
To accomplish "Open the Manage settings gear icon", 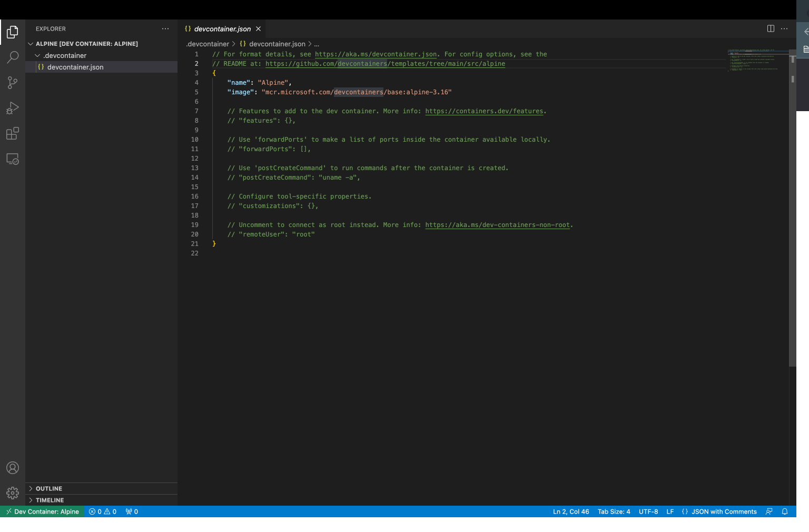I will click(13, 493).
